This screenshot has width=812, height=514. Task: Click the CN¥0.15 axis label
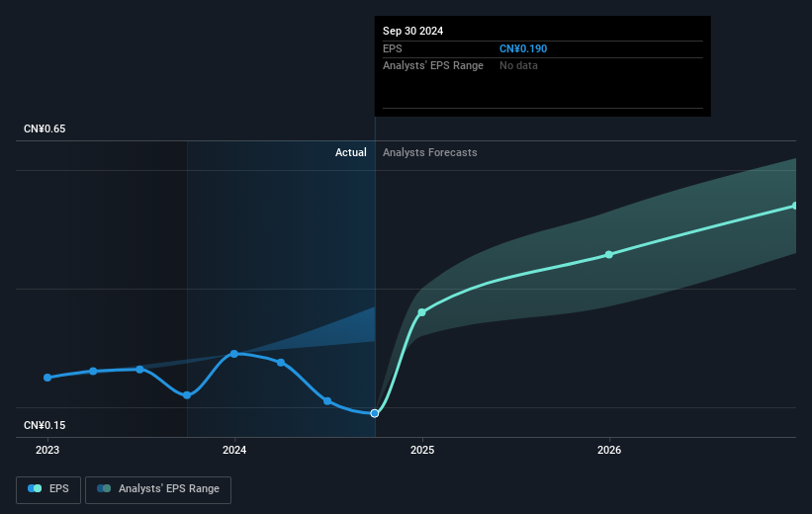pyautogui.click(x=45, y=425)
